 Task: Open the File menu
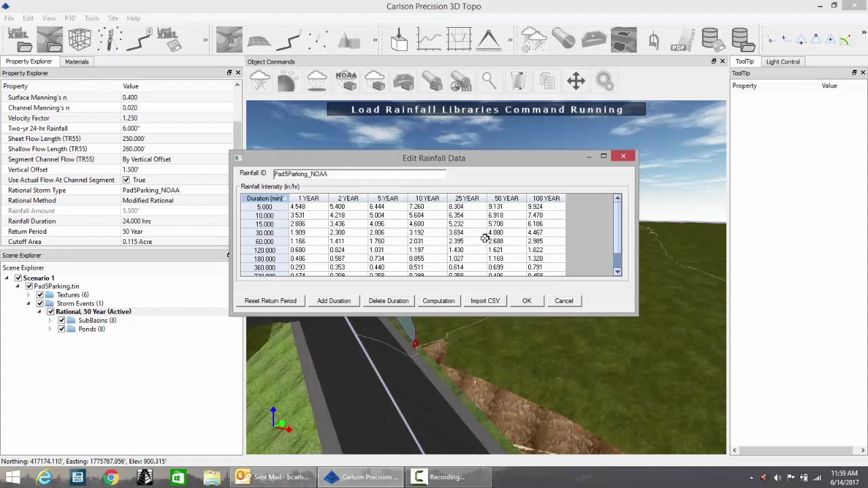pyautogui.click(x=9, y=18)
